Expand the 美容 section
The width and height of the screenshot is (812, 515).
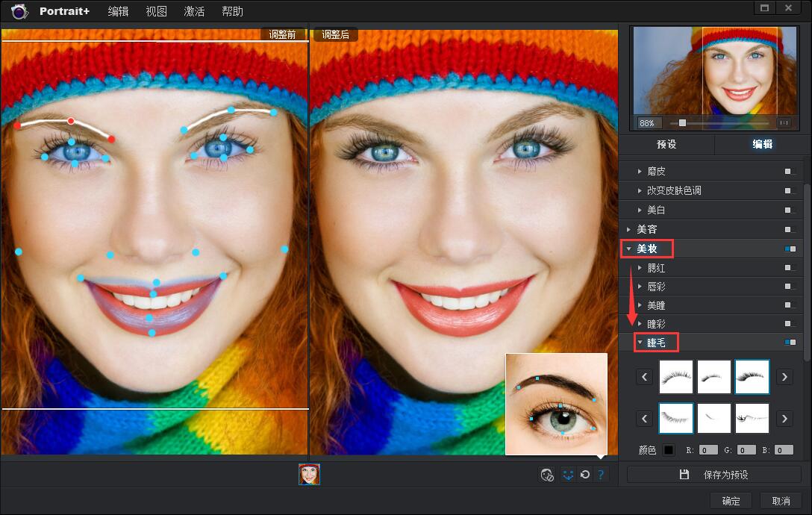628,229
